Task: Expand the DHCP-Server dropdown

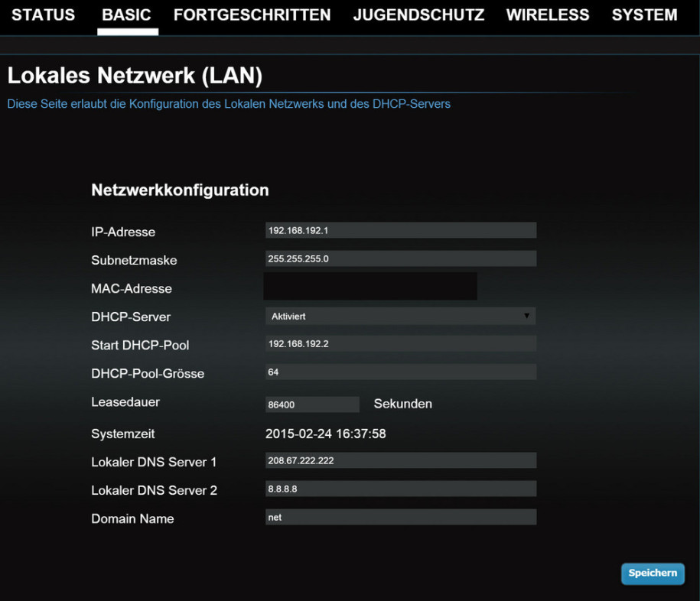Action: tap(400, 316)
